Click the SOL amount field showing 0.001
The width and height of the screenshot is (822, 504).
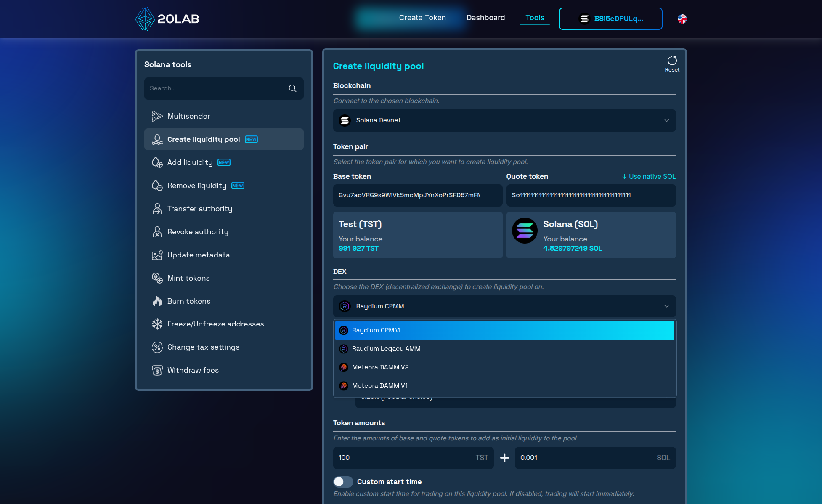[x=595, y=458]
